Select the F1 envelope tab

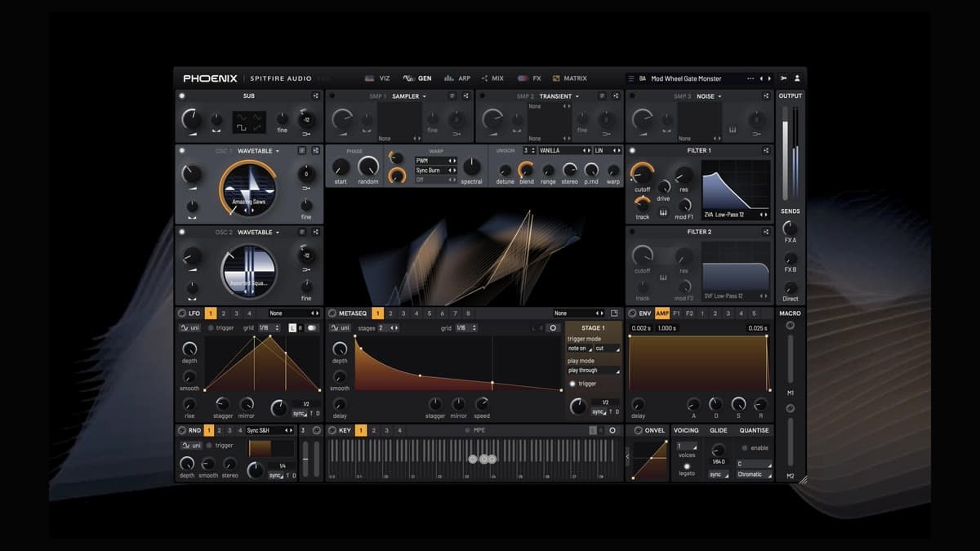click(676, 313)
